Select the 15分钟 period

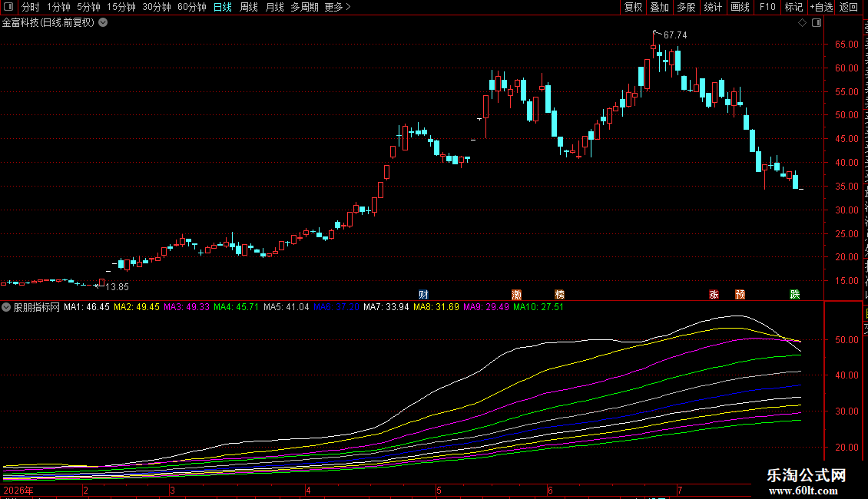point(121,7)
